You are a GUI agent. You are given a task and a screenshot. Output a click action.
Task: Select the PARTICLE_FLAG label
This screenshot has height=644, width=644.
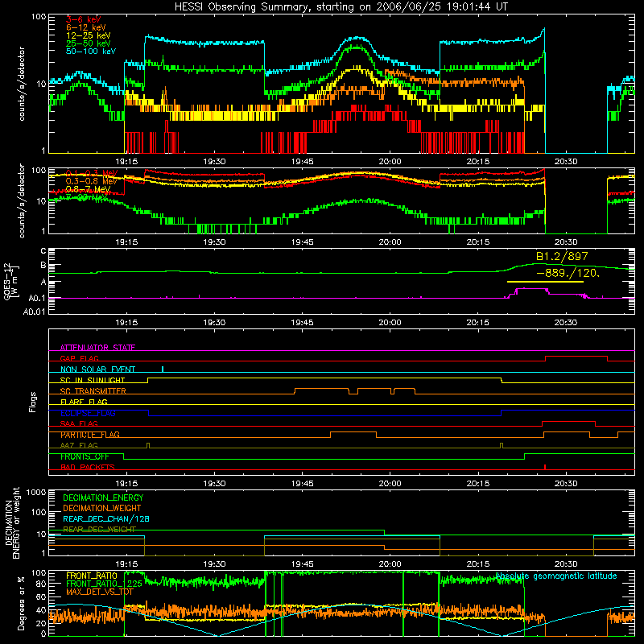tap(90, 435)
